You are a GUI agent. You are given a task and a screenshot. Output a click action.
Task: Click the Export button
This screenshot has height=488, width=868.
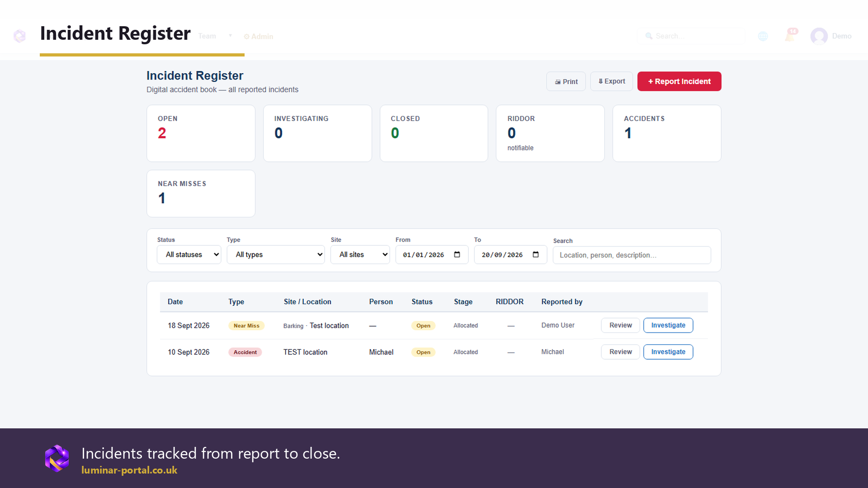[x=612, y=81]
